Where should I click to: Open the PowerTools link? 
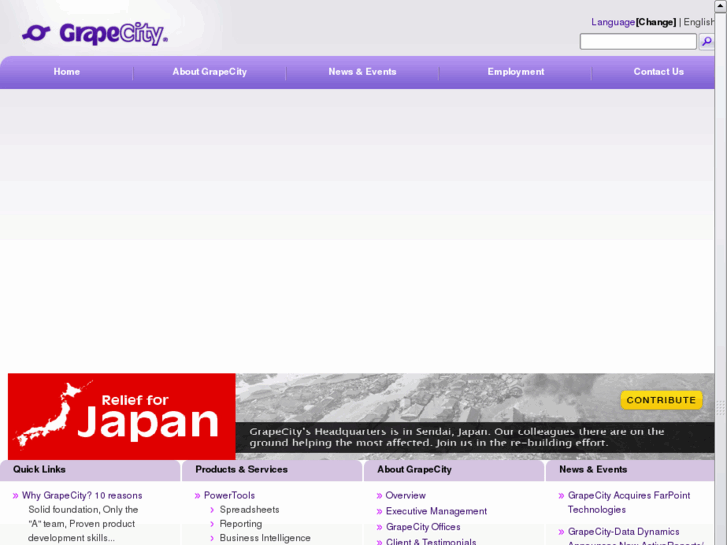(230, 495)
